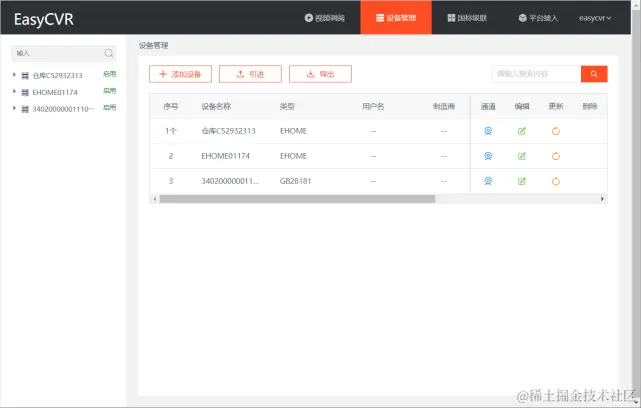Open the video playback tab
The image size is (641, 408).
[x=325, y=18]
